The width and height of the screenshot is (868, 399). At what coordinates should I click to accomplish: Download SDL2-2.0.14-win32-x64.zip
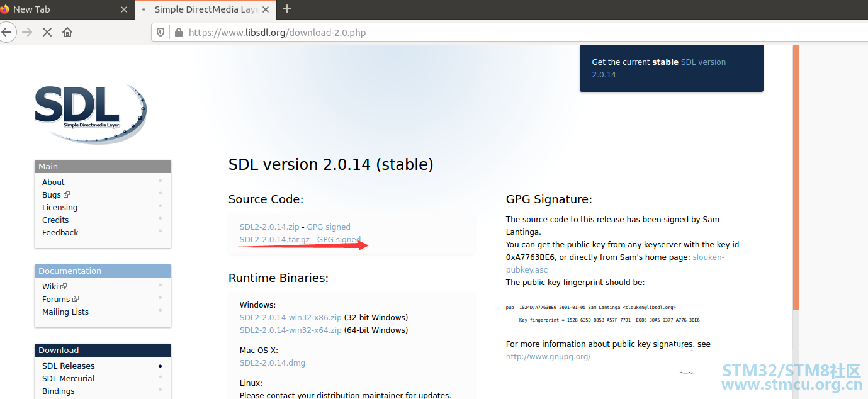(291, 330)
